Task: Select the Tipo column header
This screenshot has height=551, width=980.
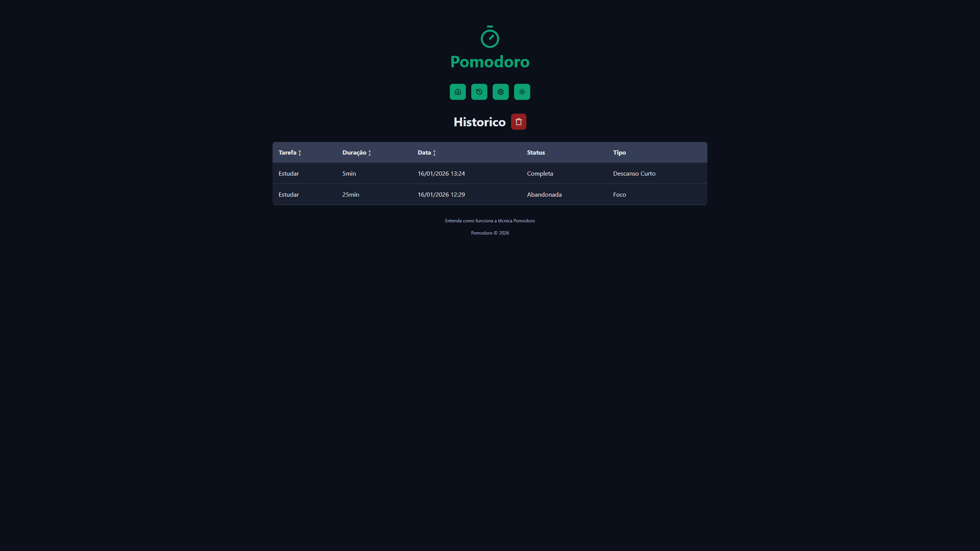Action: [x=619, y=152]
